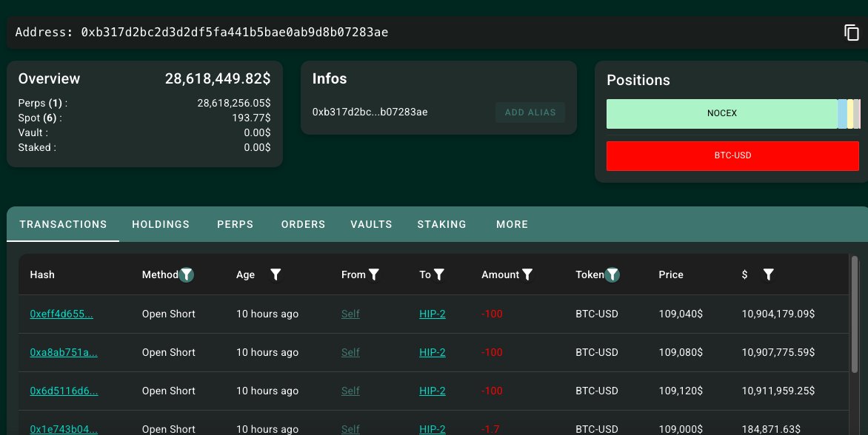The width and height of the screenshot is (868, 435).
Task: Click Self link in the 109,040$ row
Action: (x=350, y=314)
